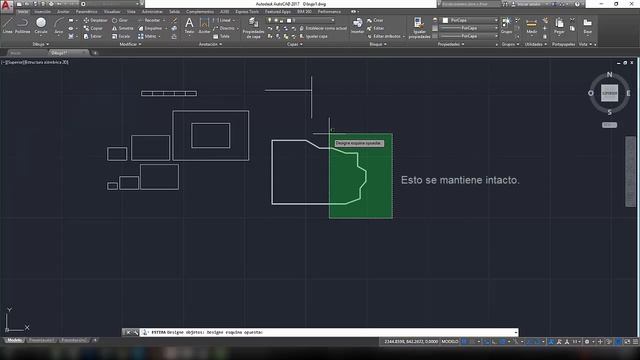The image size is (640, 360).
Task: Select the Acotar dimension tool
Action: point(204,25)
